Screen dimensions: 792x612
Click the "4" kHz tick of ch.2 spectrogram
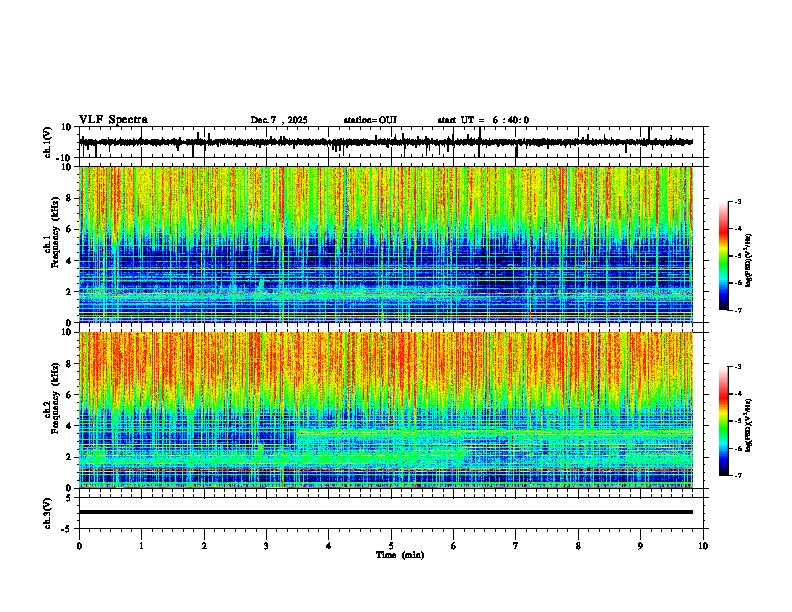tap(69, 426)
